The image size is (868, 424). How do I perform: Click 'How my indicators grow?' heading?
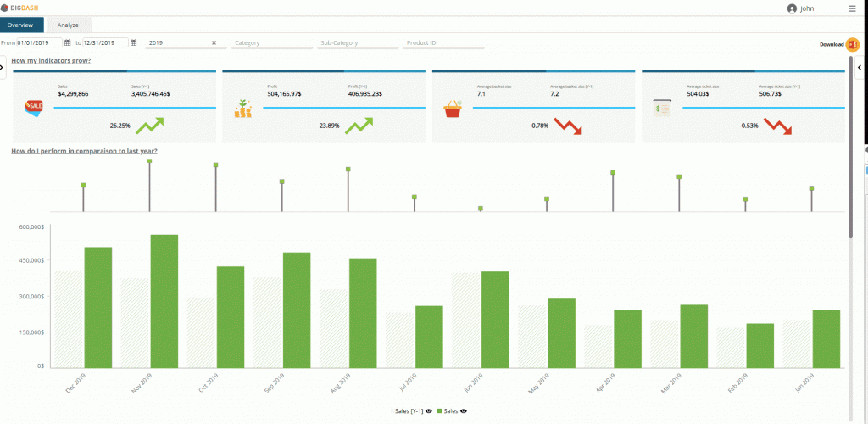pyautogui.click(x=51, y=61)
